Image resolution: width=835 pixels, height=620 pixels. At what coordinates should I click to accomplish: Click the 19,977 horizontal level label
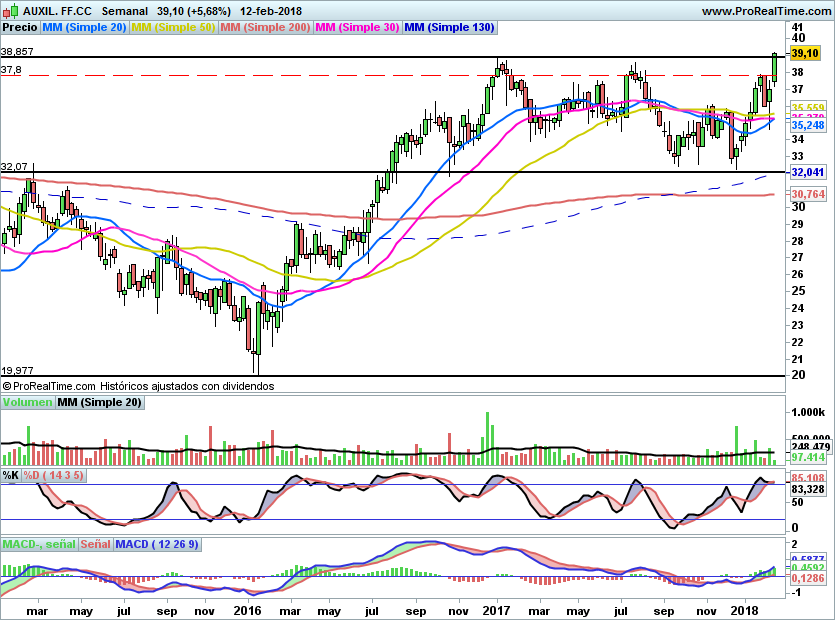(x=18, y=369)
